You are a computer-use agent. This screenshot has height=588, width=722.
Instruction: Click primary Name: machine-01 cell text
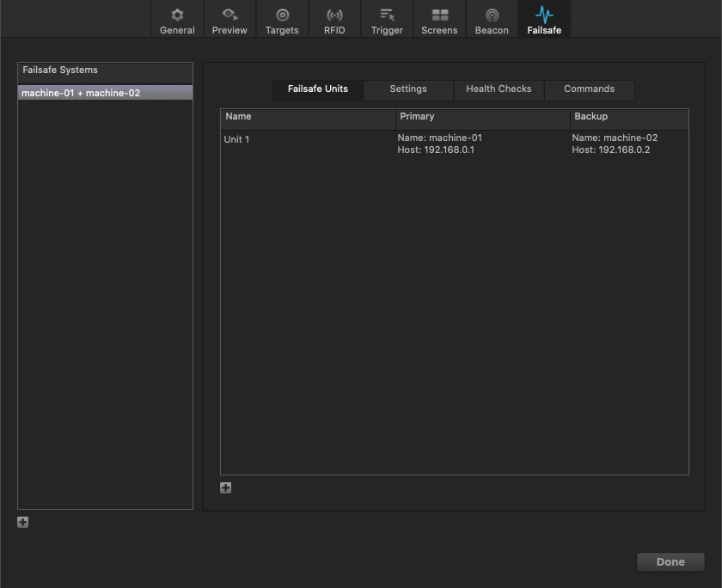[x=440, y=138]
